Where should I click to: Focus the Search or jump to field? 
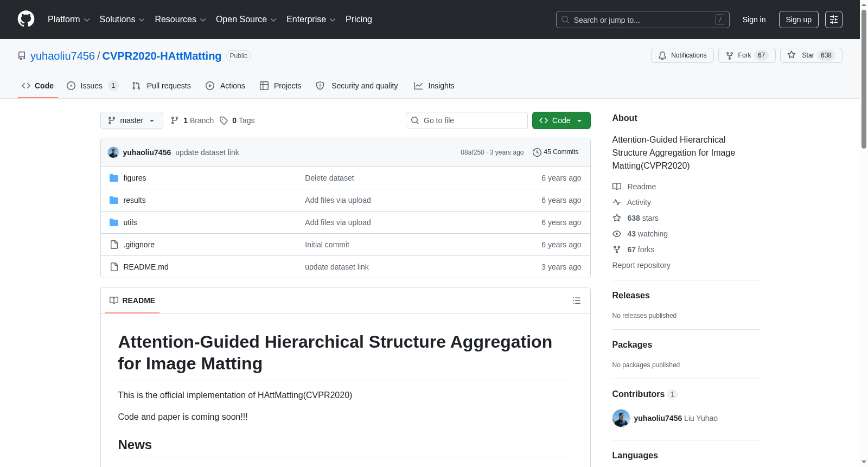tap(643, 20)
